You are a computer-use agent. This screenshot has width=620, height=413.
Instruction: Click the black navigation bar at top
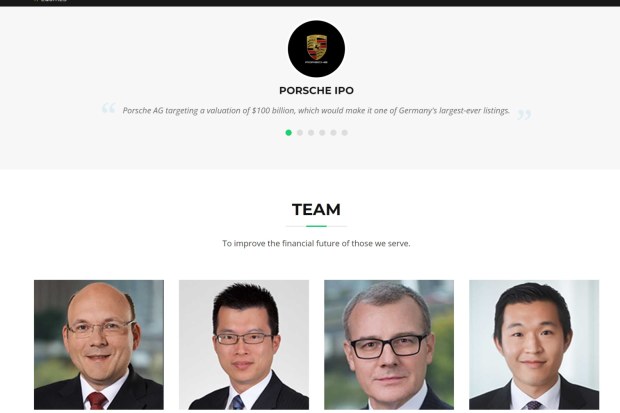[310, 3]
